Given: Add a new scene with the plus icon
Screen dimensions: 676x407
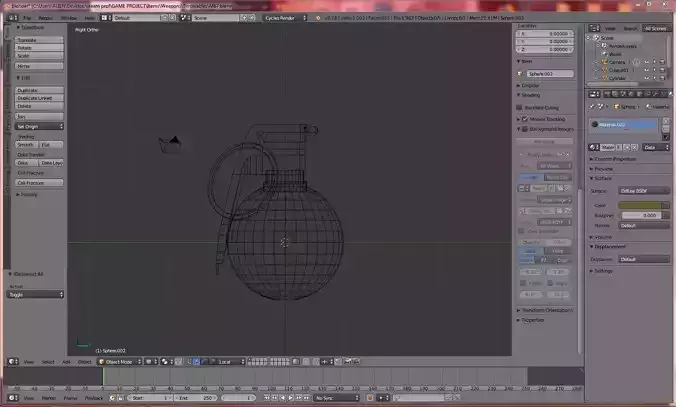Looking at the screenshot, I should pos(244,18).
